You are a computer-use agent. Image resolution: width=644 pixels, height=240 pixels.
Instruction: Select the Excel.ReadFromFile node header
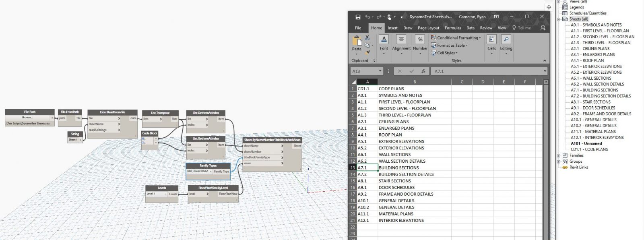(x=112, y=112)
